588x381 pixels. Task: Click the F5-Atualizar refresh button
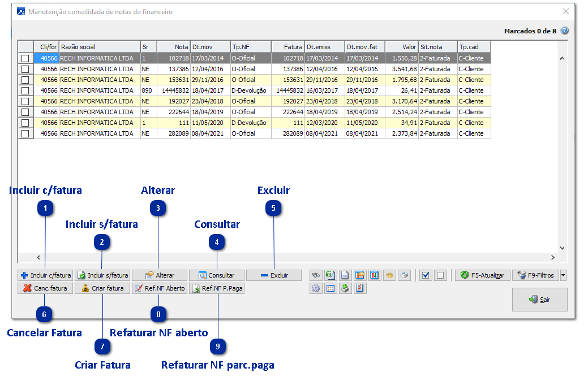pos(482,275)
